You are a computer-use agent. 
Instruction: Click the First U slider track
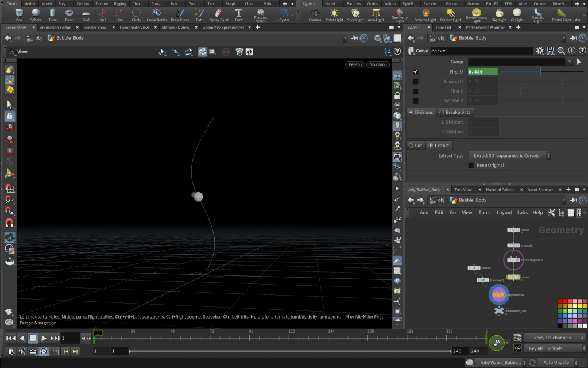point(541,72)
